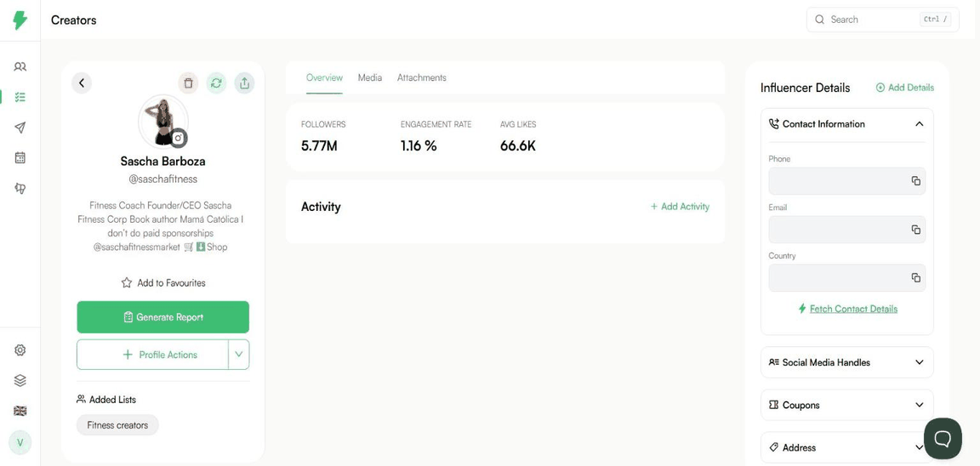This screenshot has width=980, height=466.
Task: Switch to the Attachments tab
Action: [422, 78]
